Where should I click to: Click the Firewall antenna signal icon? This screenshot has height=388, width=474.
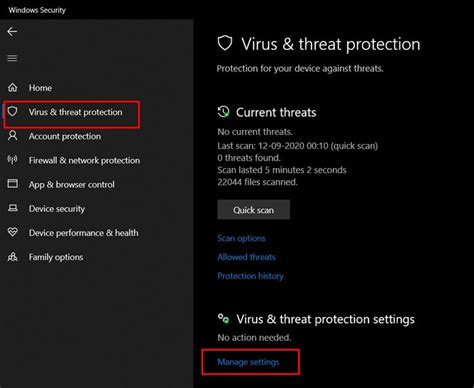pos(13,160)
